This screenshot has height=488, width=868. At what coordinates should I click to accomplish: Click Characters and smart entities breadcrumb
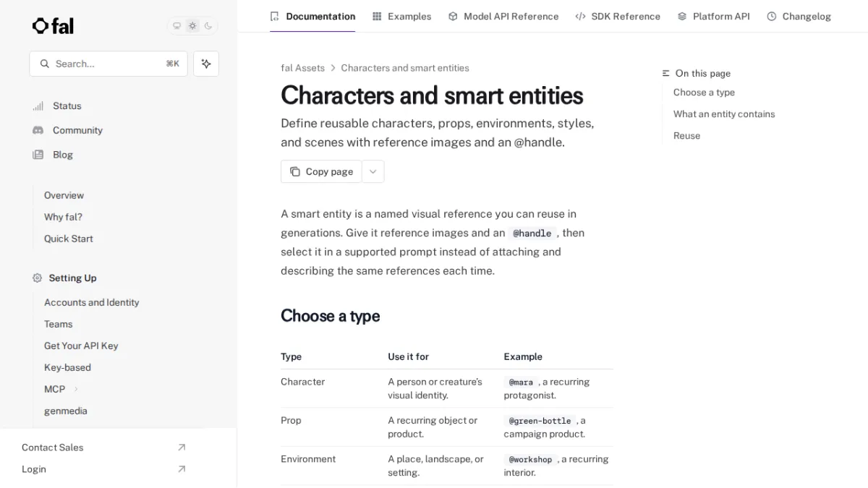[x=405, y=68]
